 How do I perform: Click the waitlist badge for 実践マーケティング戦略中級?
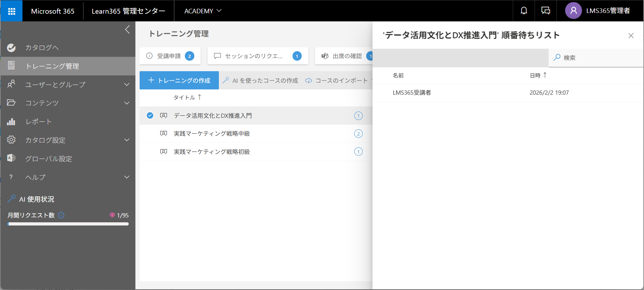click(358, 134)
